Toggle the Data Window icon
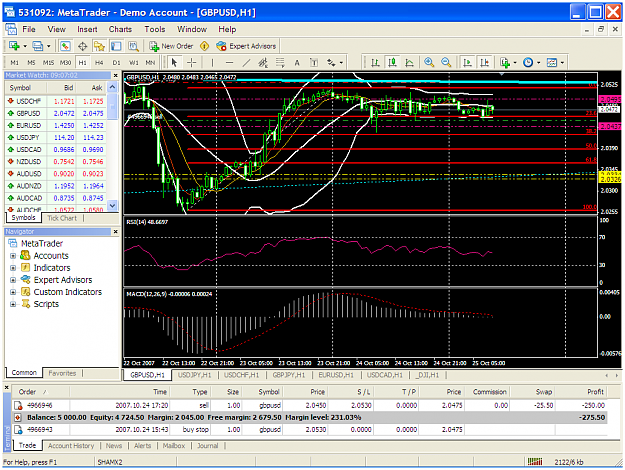The image size is (625, 470). pos(83,46)
